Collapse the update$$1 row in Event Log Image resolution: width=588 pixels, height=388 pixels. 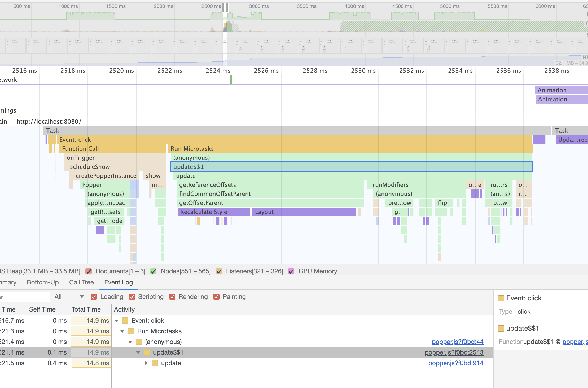tap(138, 352)
